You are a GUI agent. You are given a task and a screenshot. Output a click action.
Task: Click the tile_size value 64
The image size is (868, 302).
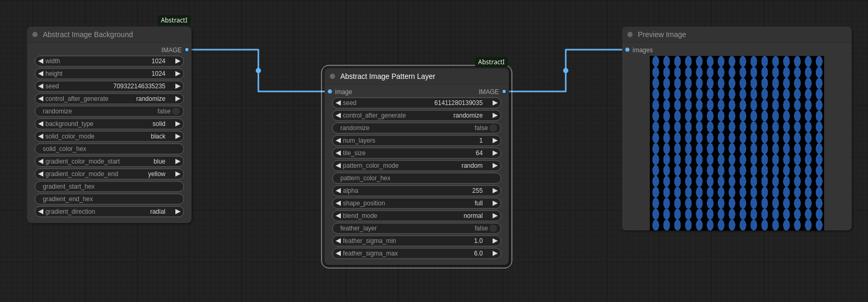479,153
